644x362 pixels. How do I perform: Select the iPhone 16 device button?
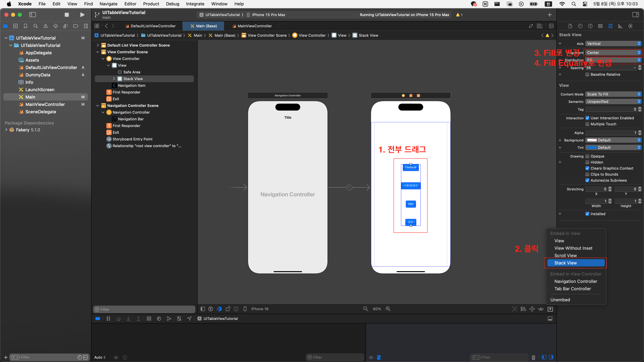259,309
